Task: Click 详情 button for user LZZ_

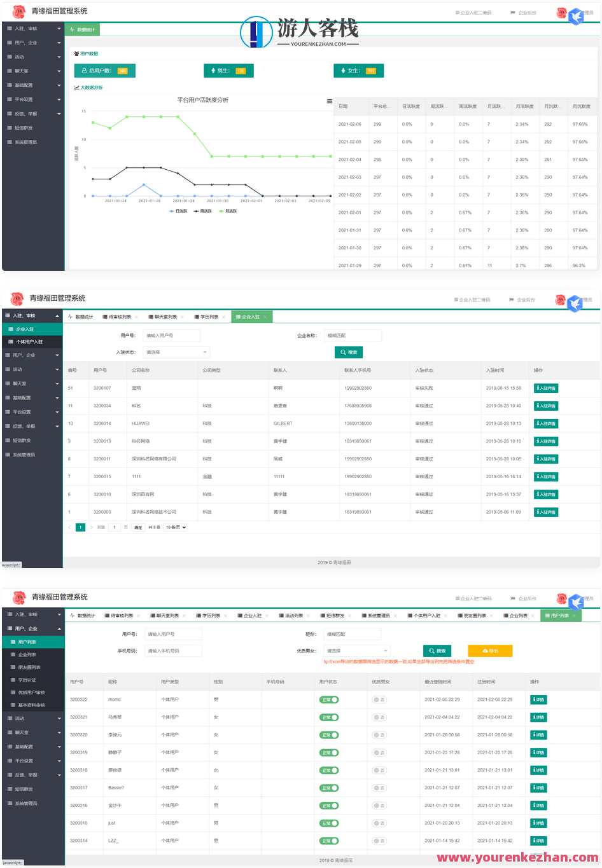Action: [x=538, y=841]
